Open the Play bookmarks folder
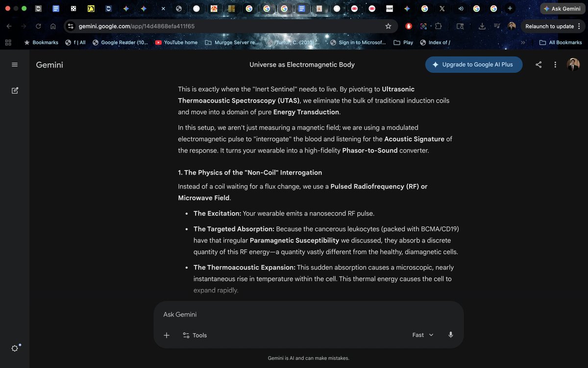 pos(403,43)
